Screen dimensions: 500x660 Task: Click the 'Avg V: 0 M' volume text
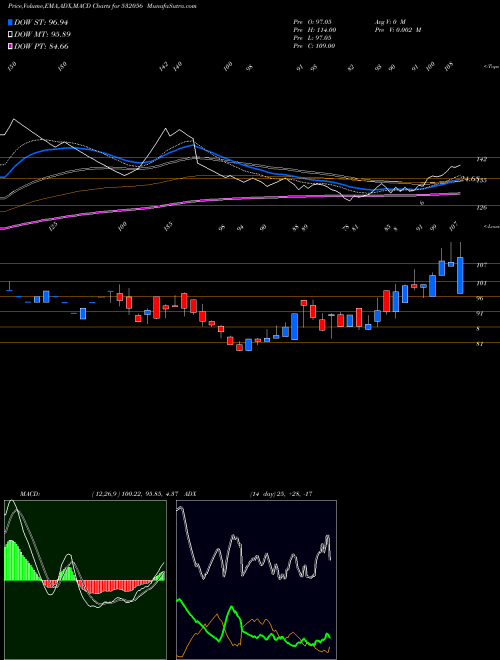click(x=390, y=22)
